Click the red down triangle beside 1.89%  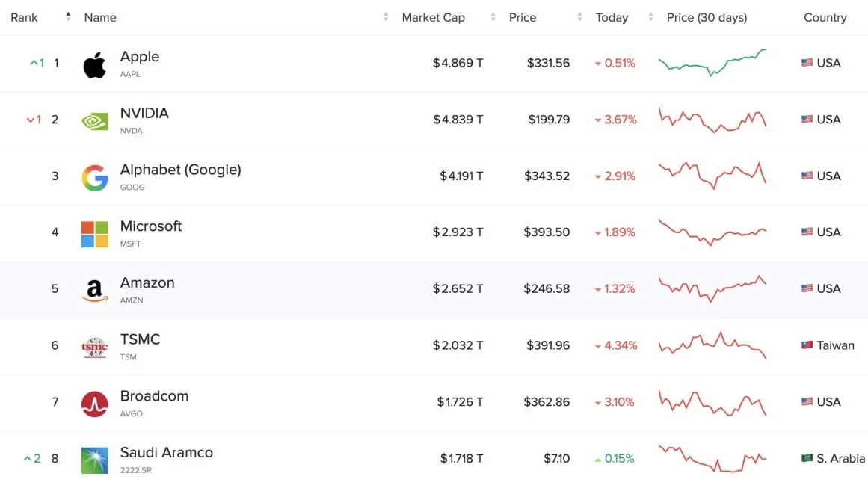[598, 233]
